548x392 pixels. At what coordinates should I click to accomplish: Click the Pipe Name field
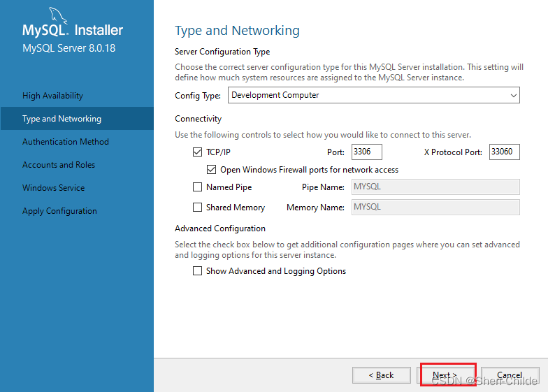(x=435, y=187)
